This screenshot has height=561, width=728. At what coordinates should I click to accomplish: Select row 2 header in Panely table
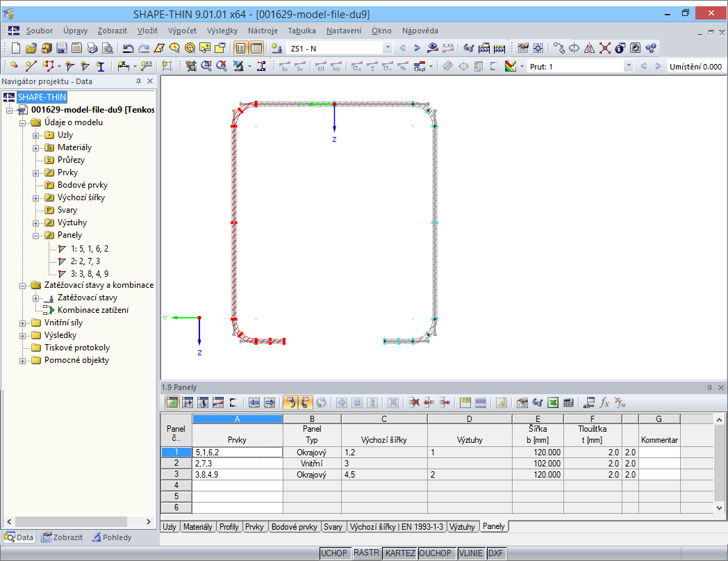(x=176, y=464)
